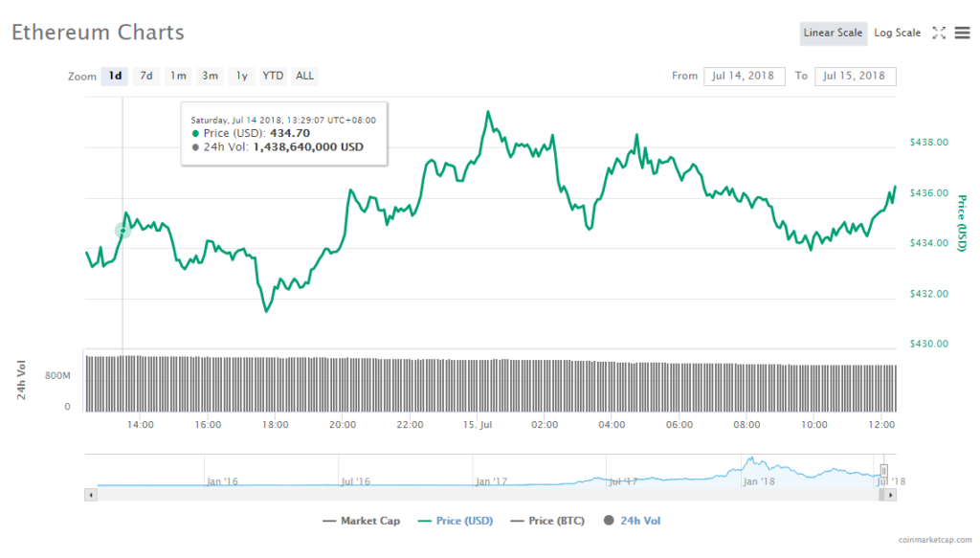
Task: Select the 1d zoom range
Action: pos(115,76)
